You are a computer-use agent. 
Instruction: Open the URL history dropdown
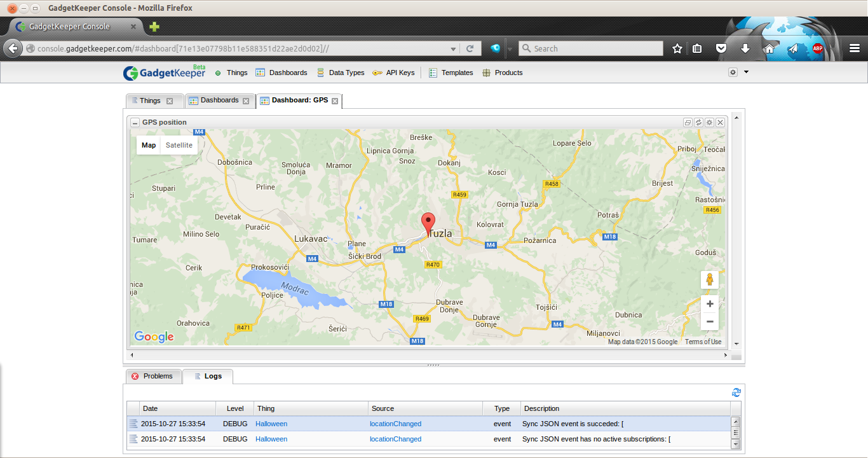pyautogui.click(x=453, y=48)
